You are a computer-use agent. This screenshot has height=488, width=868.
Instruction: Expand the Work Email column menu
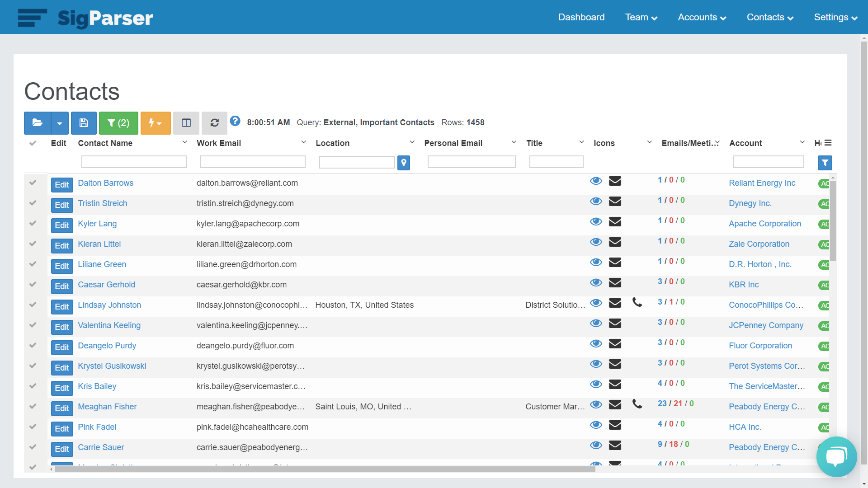[303, 142]
